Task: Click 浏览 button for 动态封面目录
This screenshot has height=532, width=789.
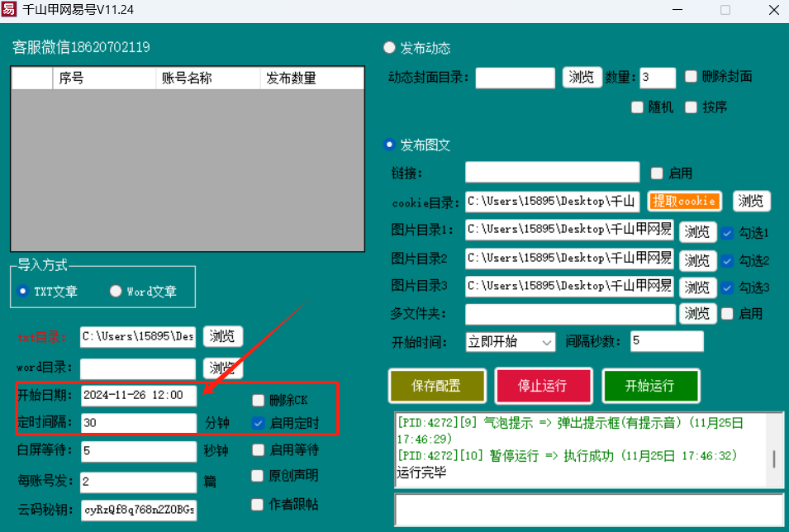Action: tap(582, 77)
